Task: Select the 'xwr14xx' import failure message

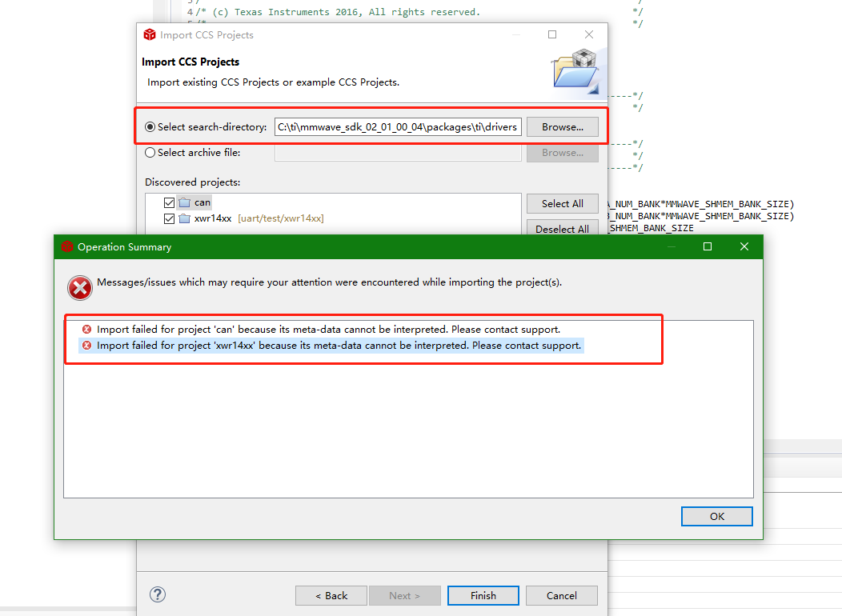Action: pyautogui.click(x=339, y=346)
